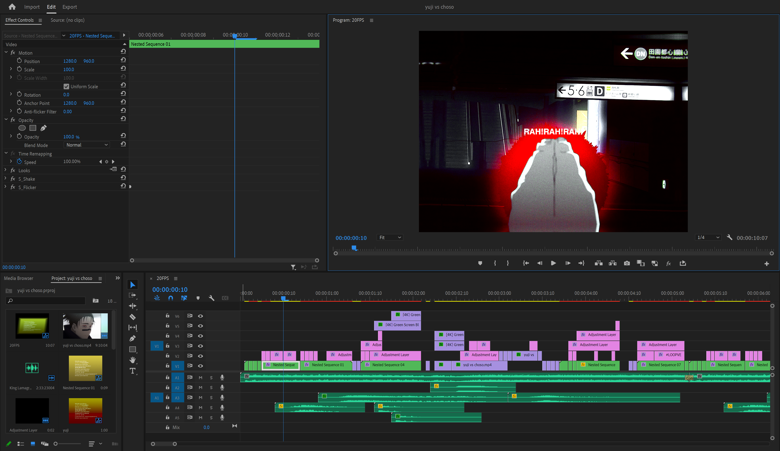Screen dimensions: 780x451
Task: Toggle Position animation stopwatch
Action: [x=19, y=61]
